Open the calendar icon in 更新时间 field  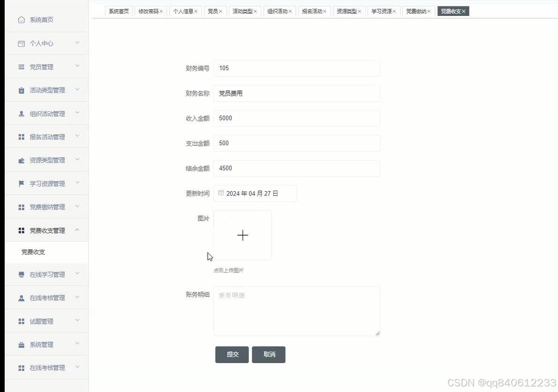pyautogui.click(x=220, y=192)
